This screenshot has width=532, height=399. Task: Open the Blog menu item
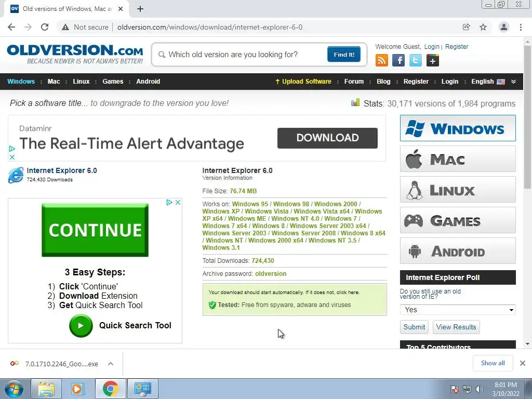pos(383,82)
